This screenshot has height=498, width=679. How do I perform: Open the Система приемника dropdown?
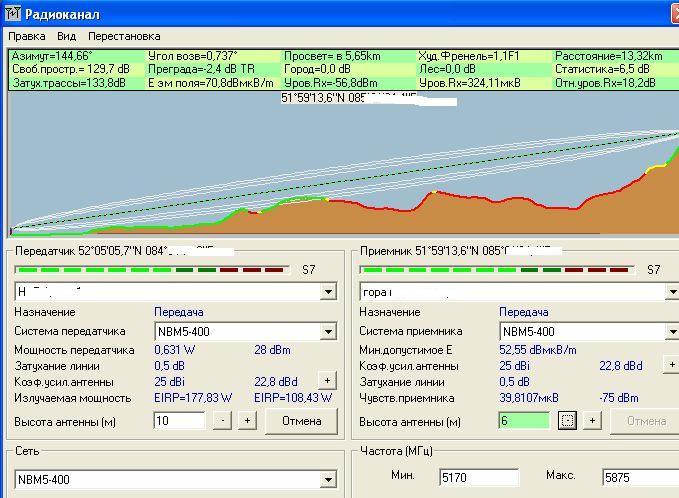(671, 331)
